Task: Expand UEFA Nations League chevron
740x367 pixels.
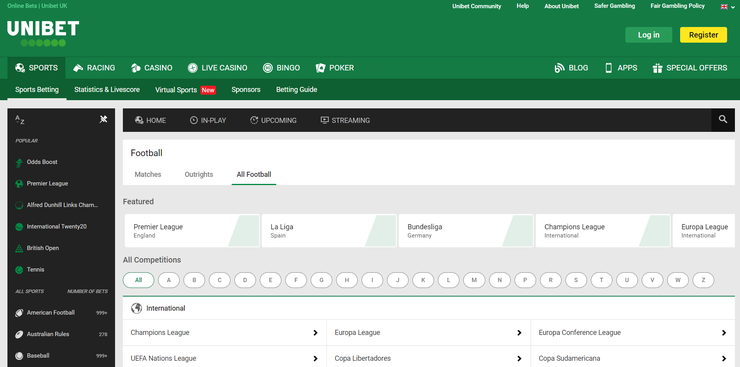Action: coord(315,359)
